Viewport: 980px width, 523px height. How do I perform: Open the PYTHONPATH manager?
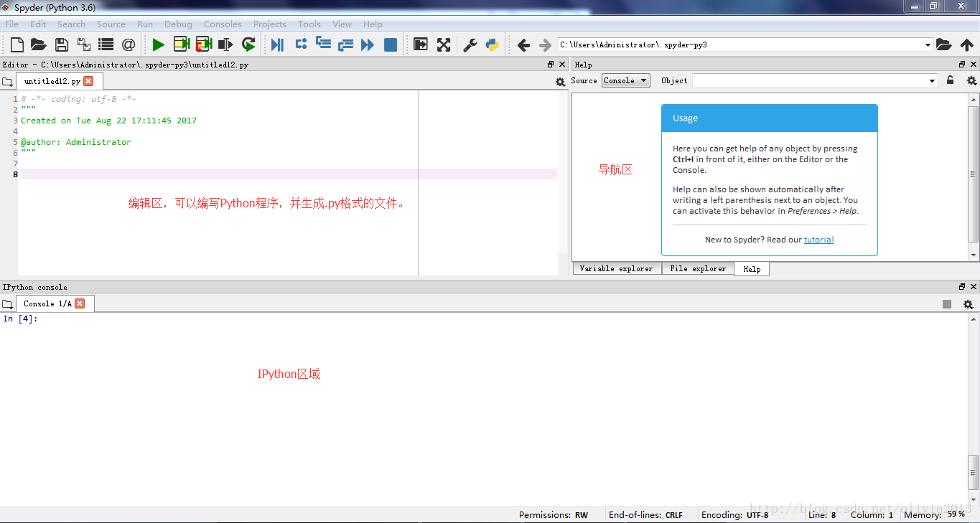tap(492, 44)
